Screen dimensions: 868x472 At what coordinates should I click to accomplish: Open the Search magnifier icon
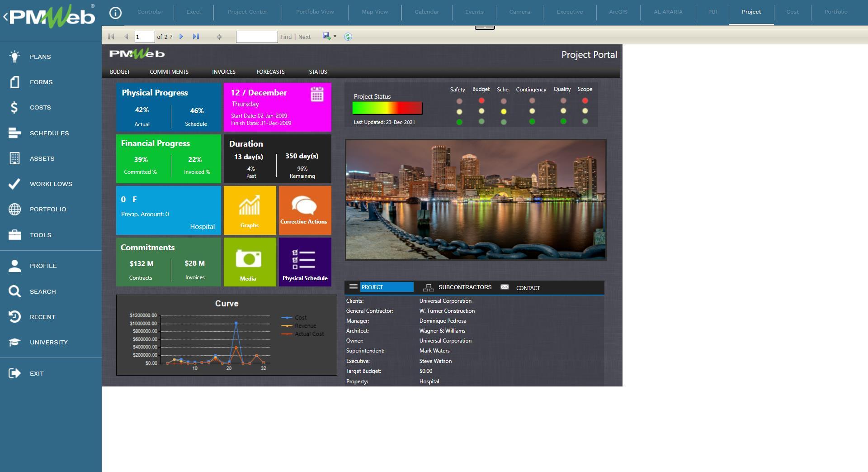click(x=14, y=291)
